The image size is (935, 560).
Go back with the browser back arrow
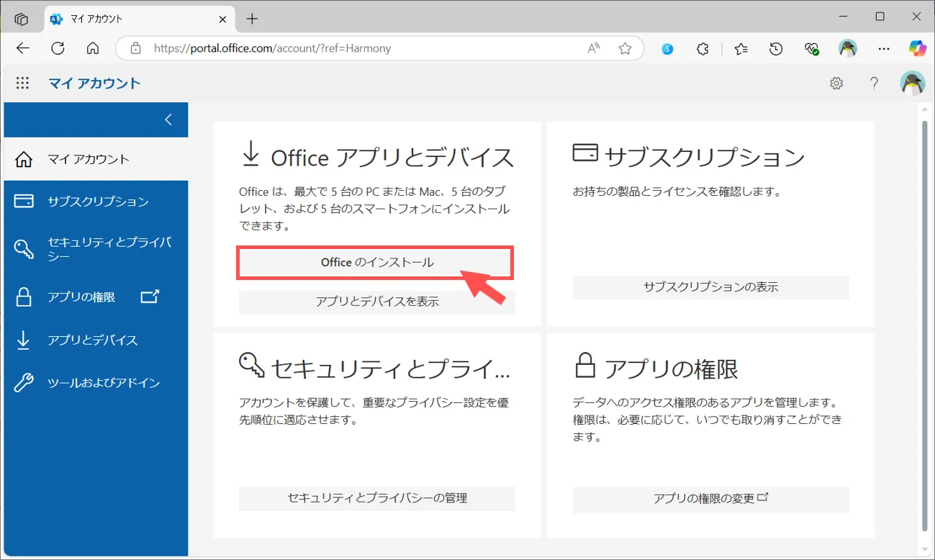[23, 48]
